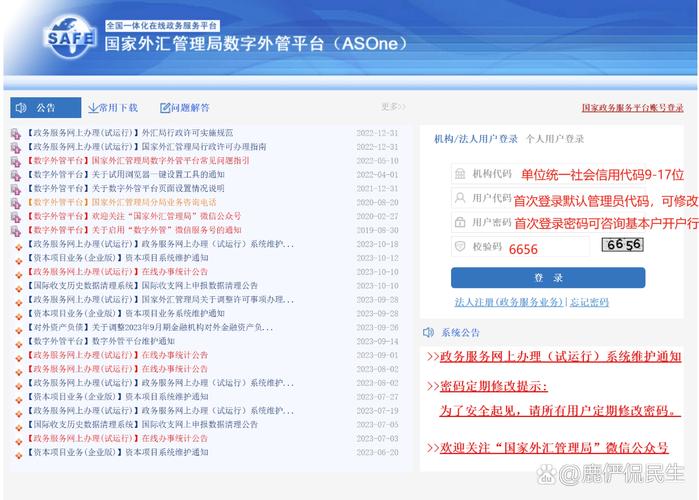Click document icon beside 页面设置情况说明 row
The width and height of the screenshot is (699, 500).
pos(16,189)
